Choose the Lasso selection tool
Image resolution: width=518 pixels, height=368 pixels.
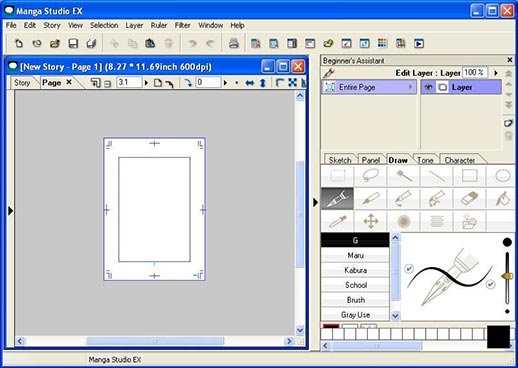pos(370,175)
